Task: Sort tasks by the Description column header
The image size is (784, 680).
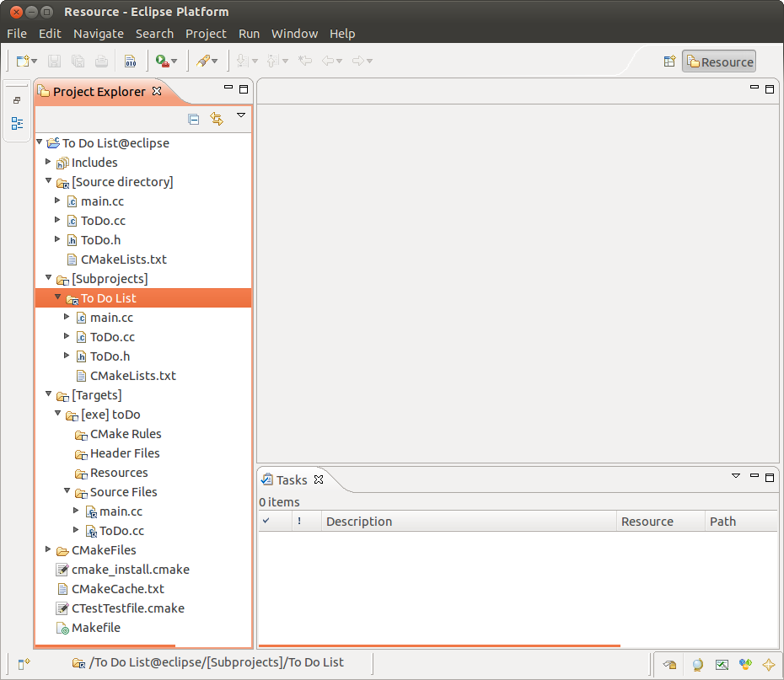Action: (x=469, y=521)
